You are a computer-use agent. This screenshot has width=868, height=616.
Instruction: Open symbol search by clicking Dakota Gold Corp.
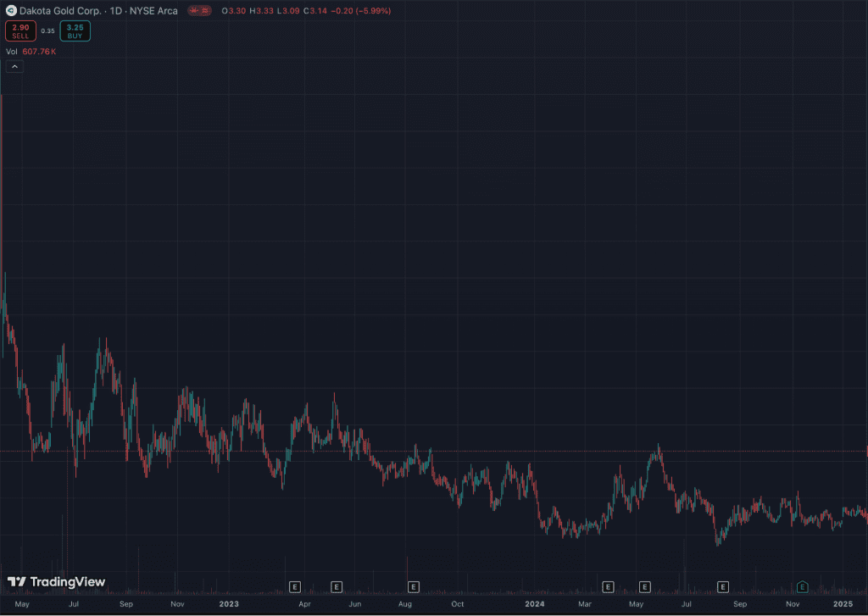(x=60, y=10)
